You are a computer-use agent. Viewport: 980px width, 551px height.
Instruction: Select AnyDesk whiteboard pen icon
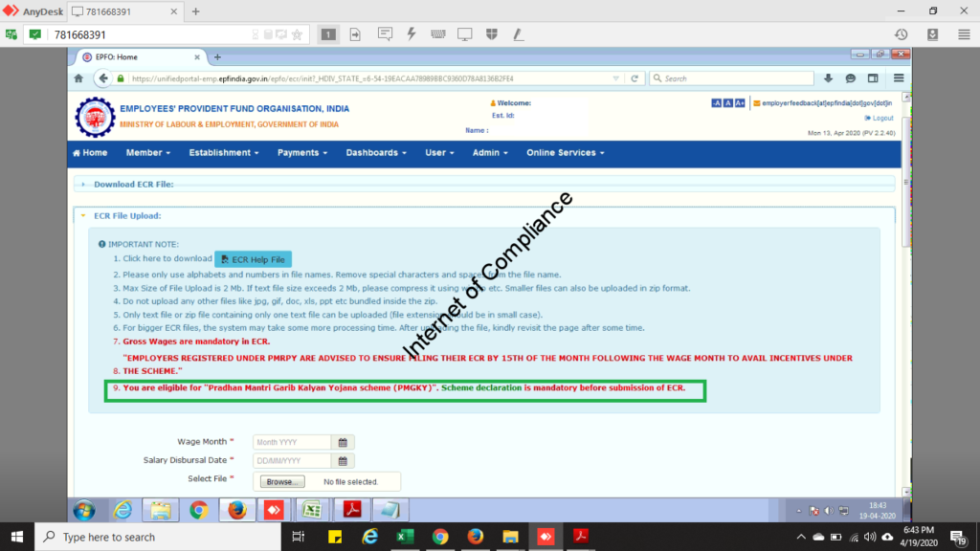(x=518, y=34)
